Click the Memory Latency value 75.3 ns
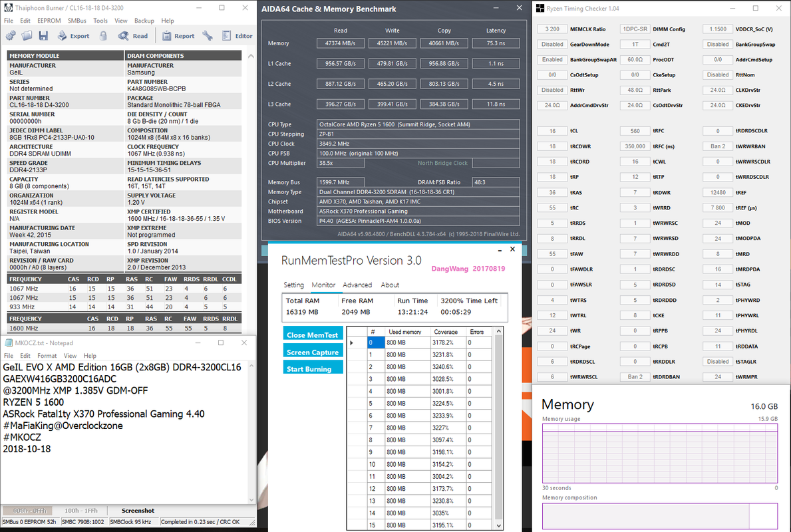Viewport: 791px width, 532px height. [496, 43]
